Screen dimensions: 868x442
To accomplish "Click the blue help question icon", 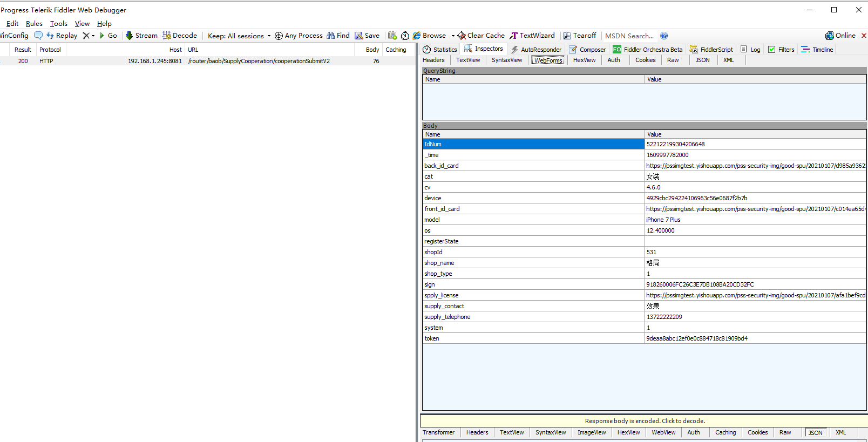I will pyautogui.click(x=664, y=36).
